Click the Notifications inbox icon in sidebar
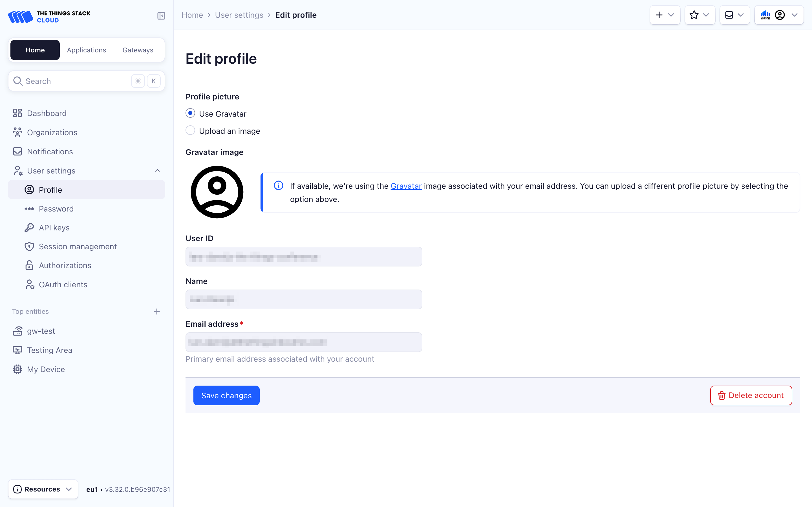Image resolution: width=812 pixels, height=507 pixels. point(17,152)
